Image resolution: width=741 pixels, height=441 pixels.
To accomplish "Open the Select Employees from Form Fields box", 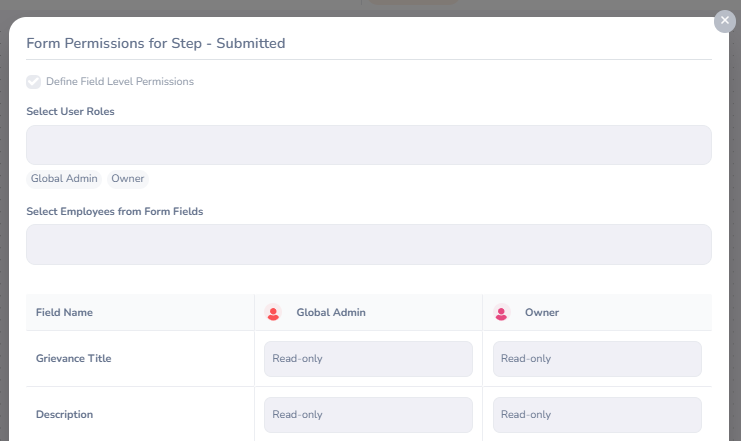I will [x=368, y=245].
